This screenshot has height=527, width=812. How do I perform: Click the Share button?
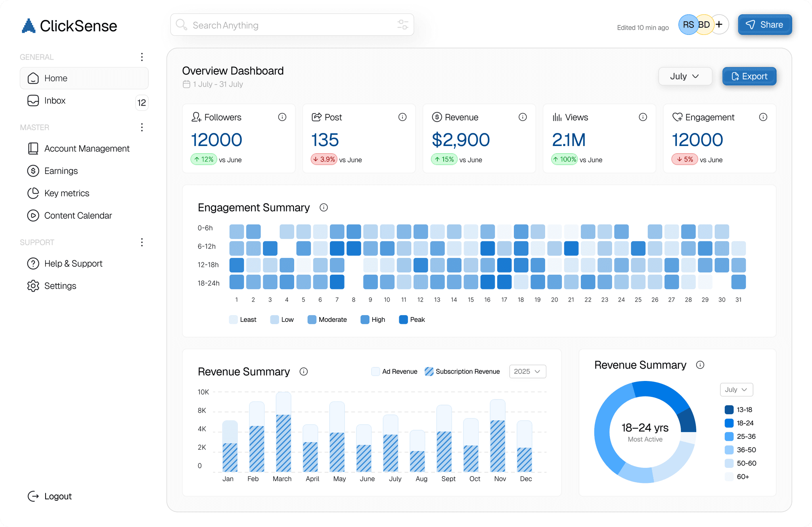pos(764,25)
